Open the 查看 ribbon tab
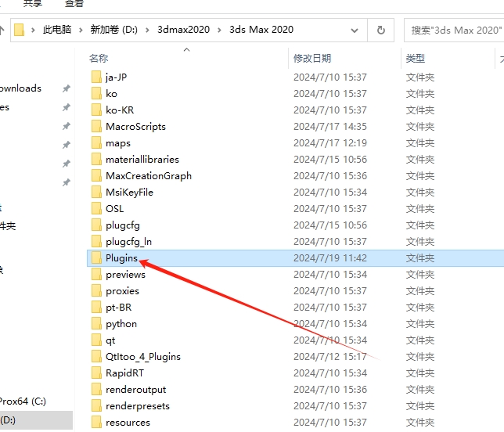 click(x=74, y=3)
